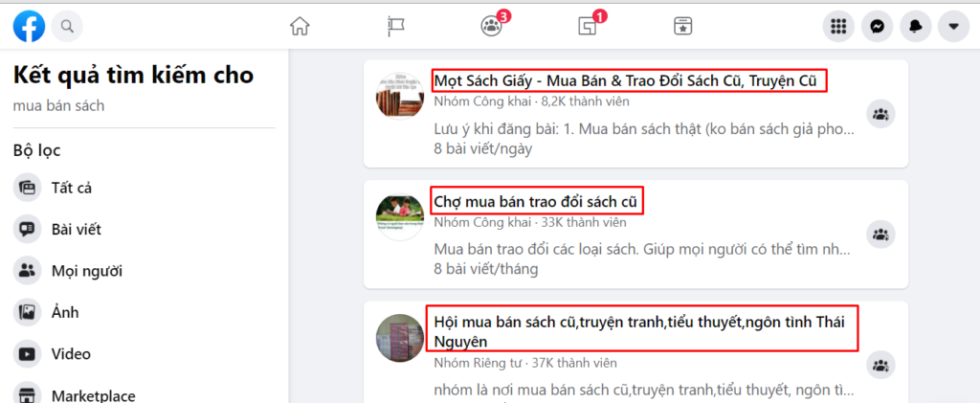Screen dimensions: 980x403
Task: Select the Bài viết filter
Action: [144, 230]
